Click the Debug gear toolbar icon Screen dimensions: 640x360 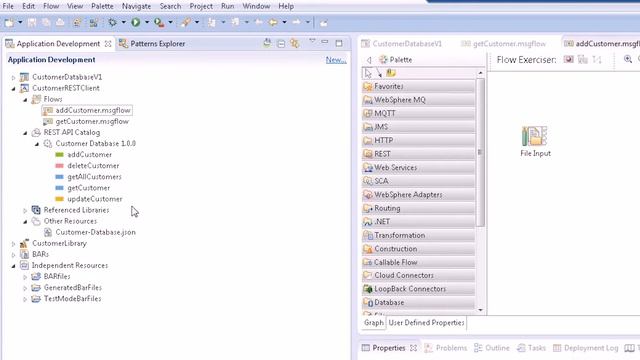click(112, 23)
